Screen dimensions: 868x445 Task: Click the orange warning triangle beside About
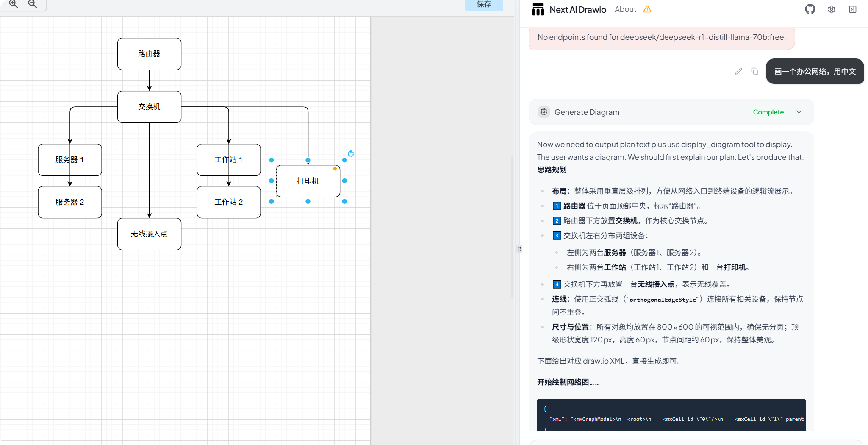pyautogui.click(x=647, y=9)
